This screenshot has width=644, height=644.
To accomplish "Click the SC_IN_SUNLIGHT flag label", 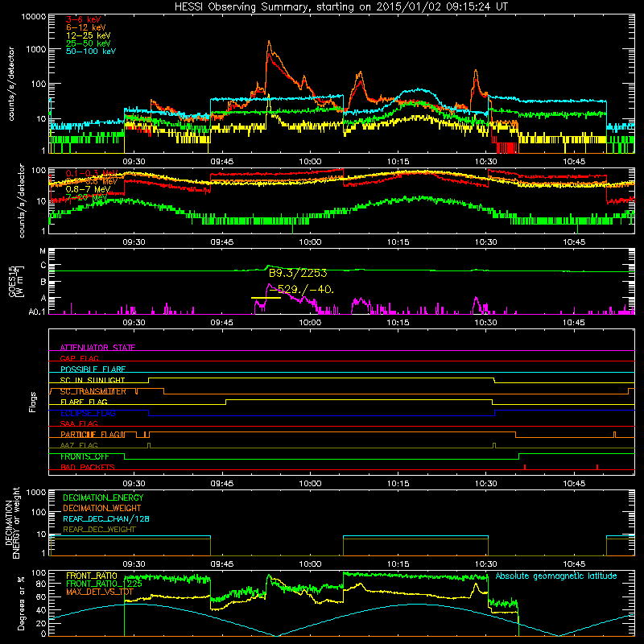I will pyautogui.click(x=93, y=380).
